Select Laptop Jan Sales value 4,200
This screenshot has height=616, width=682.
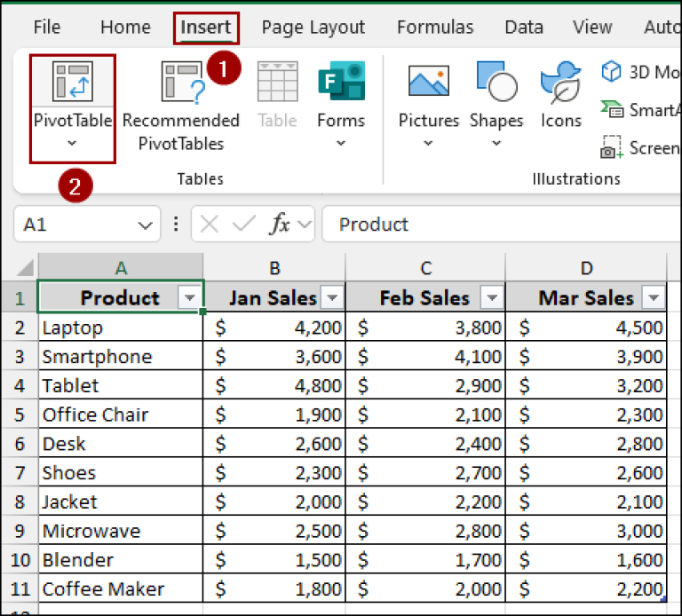[274, 327]
